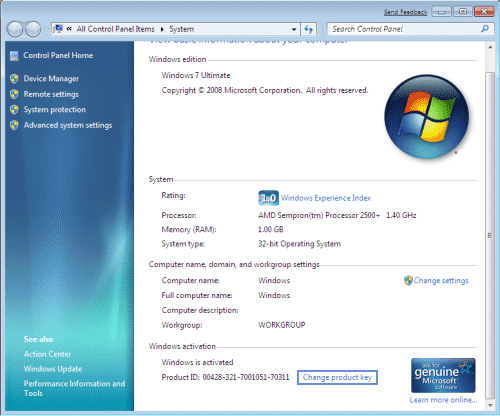Click the refresh icon beside address bar

click(308, 29)
